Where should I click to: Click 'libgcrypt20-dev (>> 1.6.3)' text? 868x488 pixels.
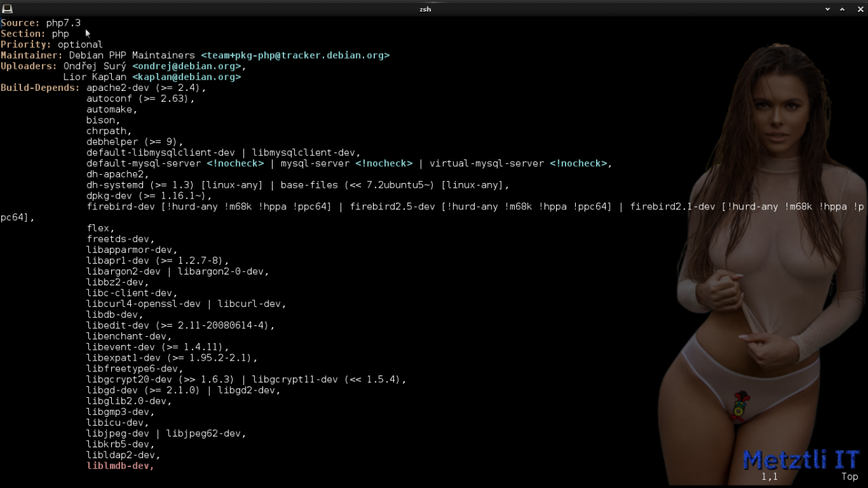pos(160,381)
